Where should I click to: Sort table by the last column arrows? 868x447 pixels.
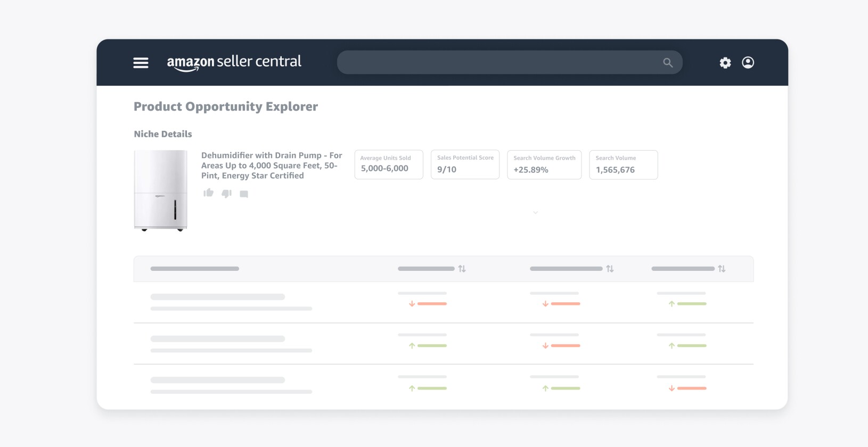click(x=722, y=269)
